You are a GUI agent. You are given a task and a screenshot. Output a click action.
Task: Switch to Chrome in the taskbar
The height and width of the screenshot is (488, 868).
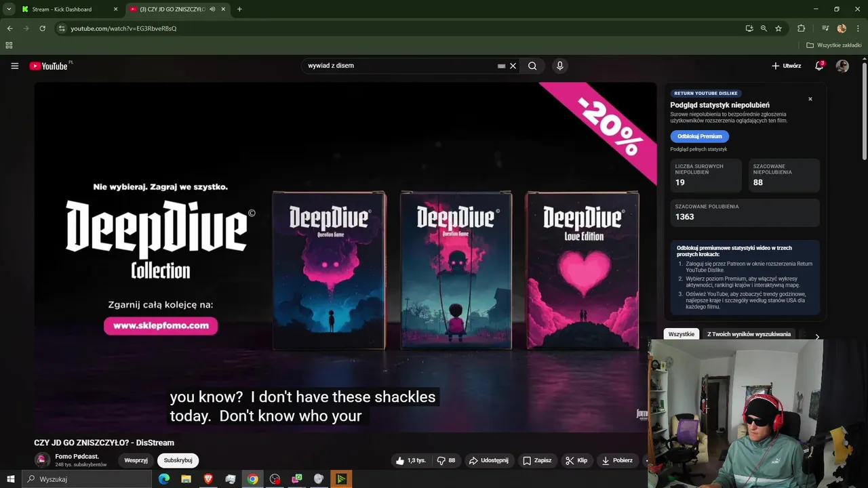(252, 479)
